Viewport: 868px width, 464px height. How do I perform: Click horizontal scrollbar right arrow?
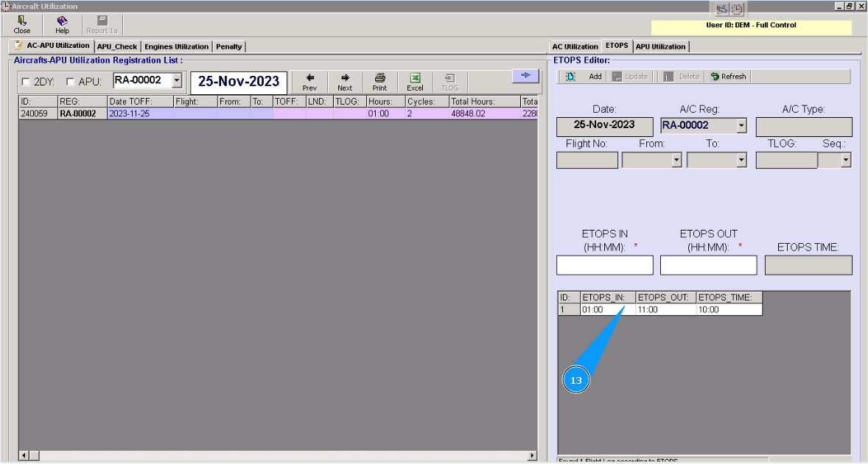coord(531,456)
